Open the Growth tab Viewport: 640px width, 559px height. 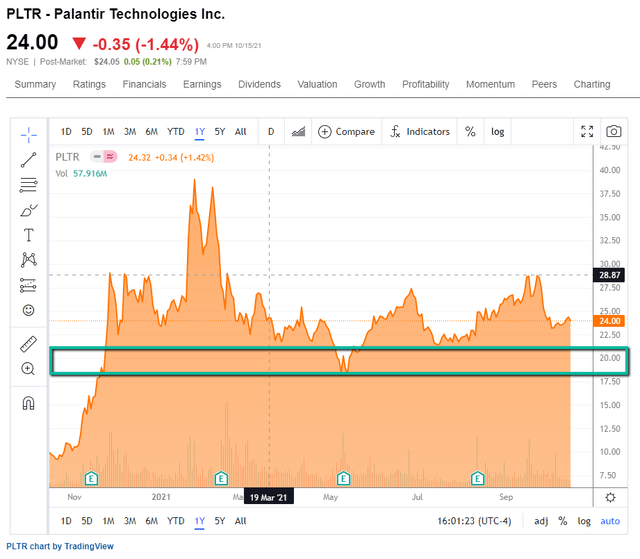click(x=369, y=84)
